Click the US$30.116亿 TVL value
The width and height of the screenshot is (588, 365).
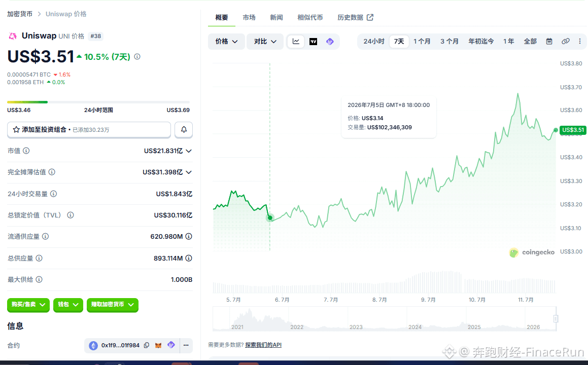tap(173, 215)
